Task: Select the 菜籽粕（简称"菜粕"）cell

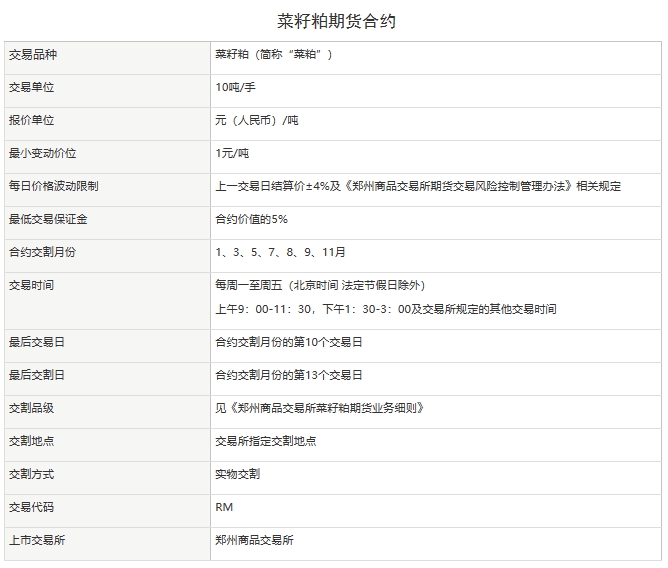Action: 273,54
